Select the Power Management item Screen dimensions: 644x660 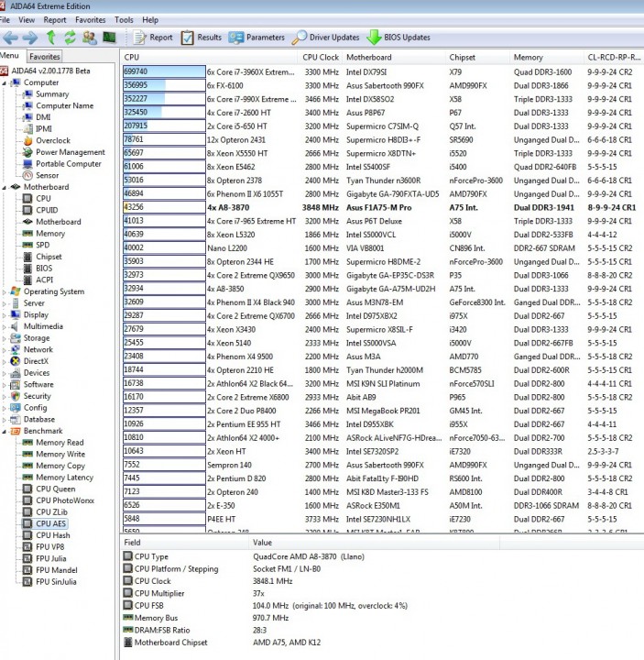click(71, 152)
